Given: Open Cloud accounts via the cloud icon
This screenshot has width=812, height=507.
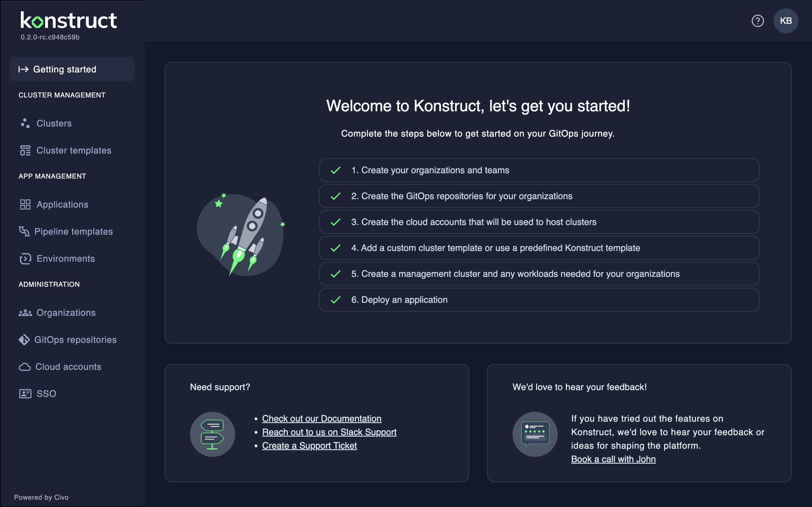Looking at the screenshot, I should coord(25,367).
